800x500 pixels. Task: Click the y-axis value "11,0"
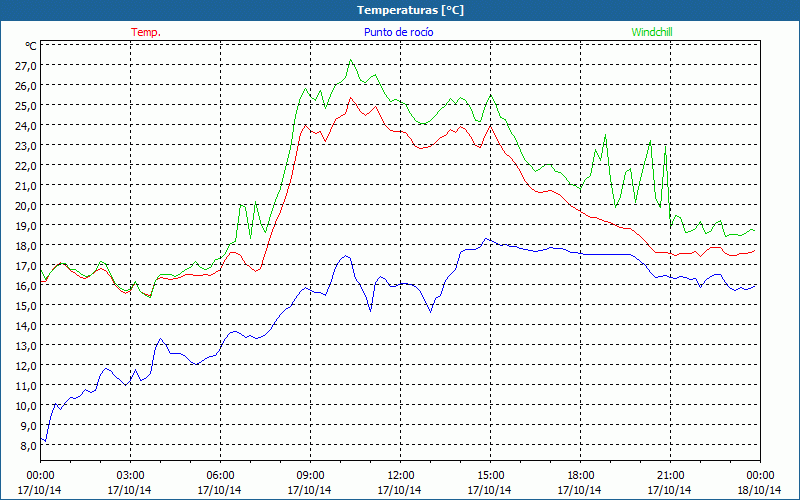click(x=27, y=386)
